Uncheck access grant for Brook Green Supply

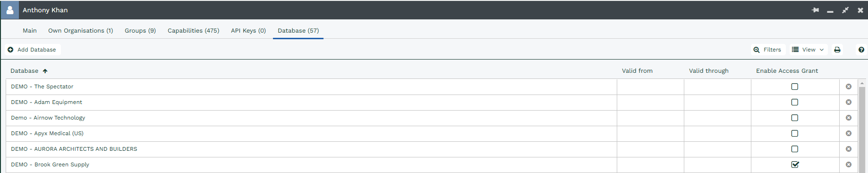coord(795,164)
